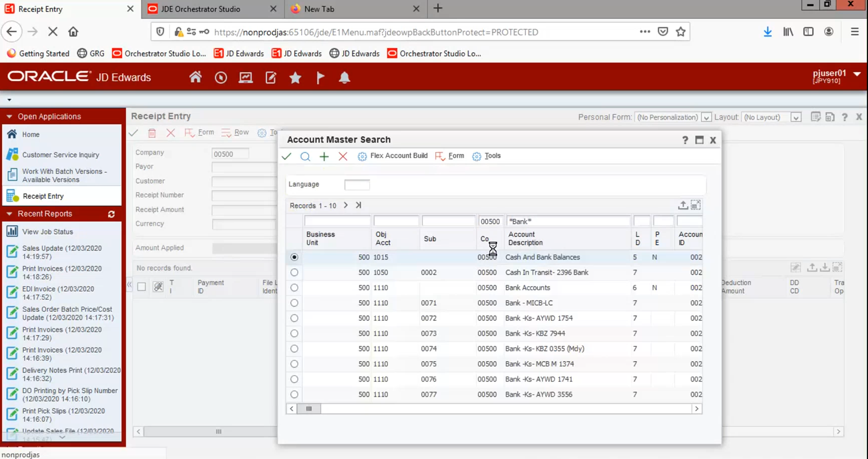The width and height of the screenshot is (868, 459).
Task: Choose the Cash In Transit- 2396 Bank row
Action: click(294, 272)
